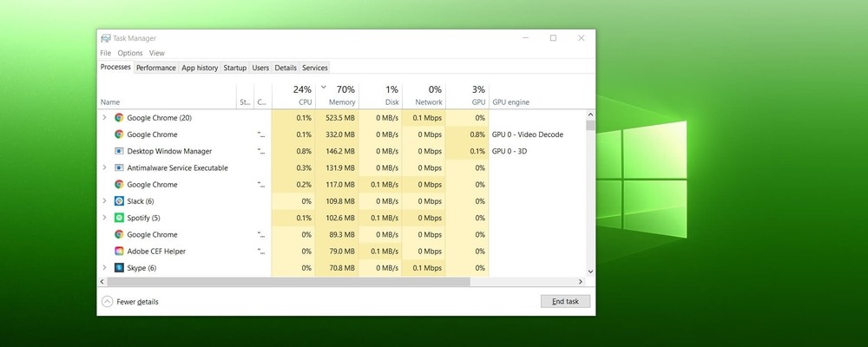Click the Fewer details link

coord(137,302)
